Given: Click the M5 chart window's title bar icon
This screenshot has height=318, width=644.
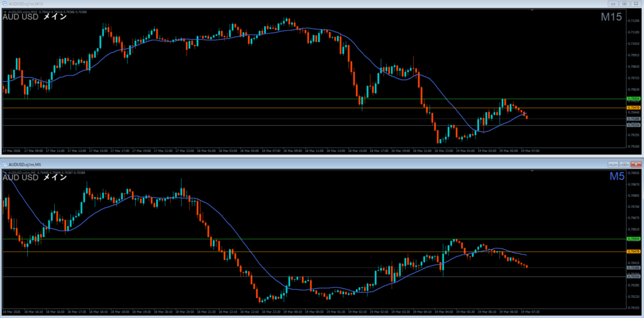Looking at the screenshot, I should [4, 164].
